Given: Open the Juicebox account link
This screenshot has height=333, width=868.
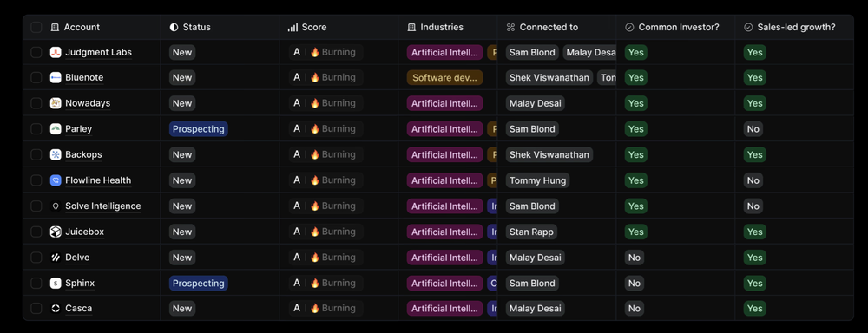Looking at the screenshot, I should pyautogui.click(x=85, y=232).
